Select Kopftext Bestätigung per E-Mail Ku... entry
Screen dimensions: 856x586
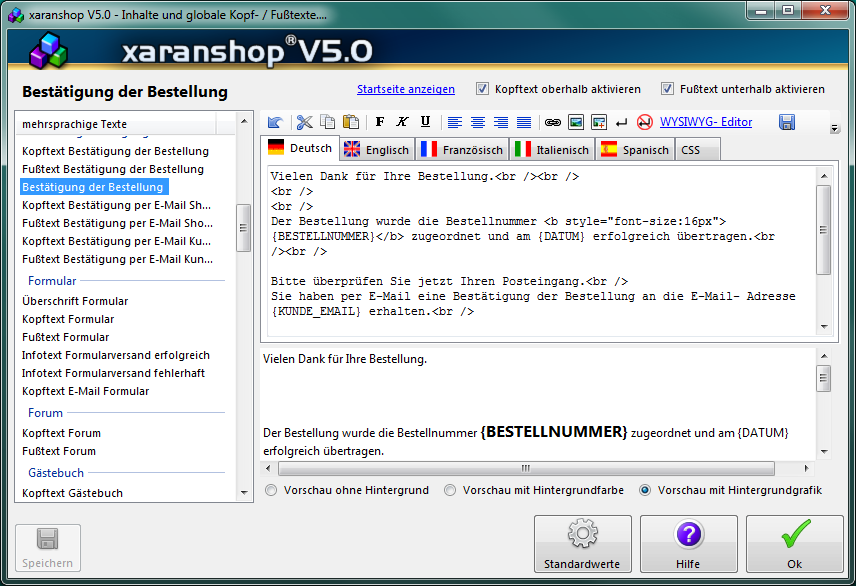click(x=116, y=241)
